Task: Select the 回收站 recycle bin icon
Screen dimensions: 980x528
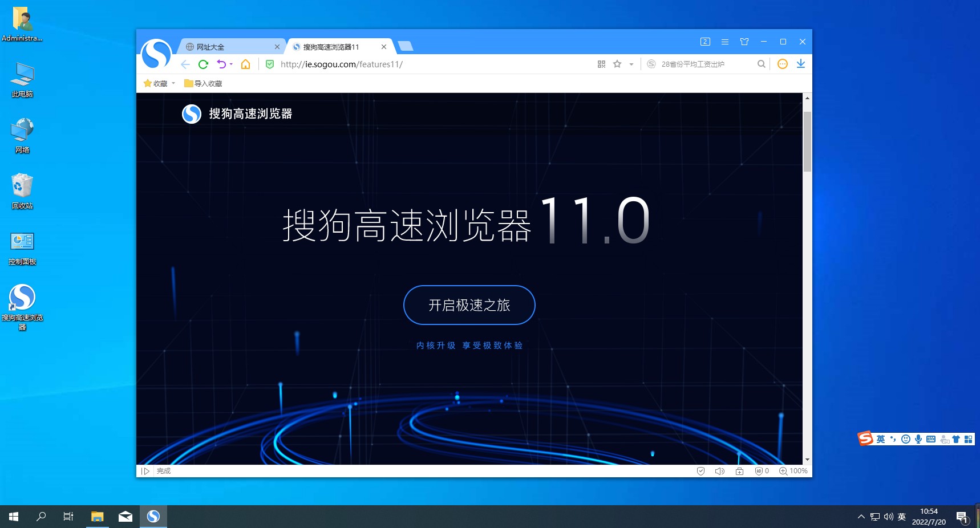Action: click(22, 192)
